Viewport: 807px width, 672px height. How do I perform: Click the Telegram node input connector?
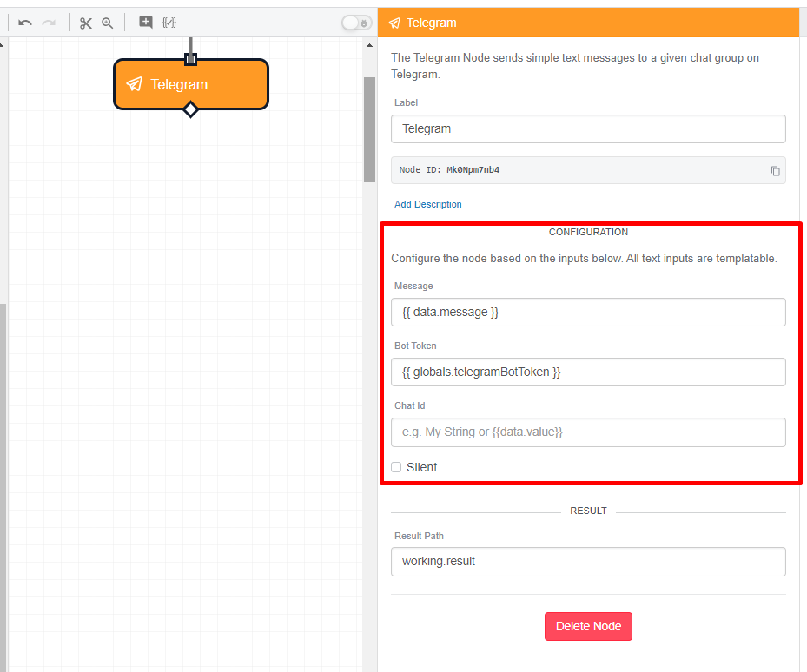point(190,59)
